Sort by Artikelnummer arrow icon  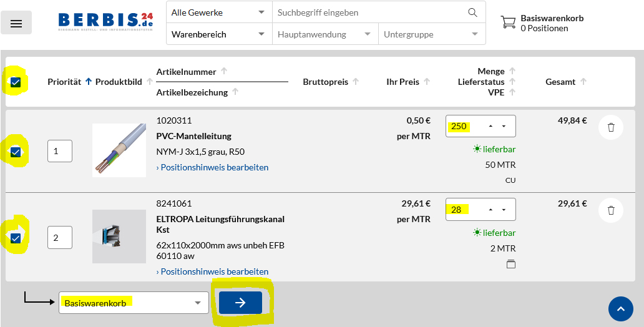[224, 71]
